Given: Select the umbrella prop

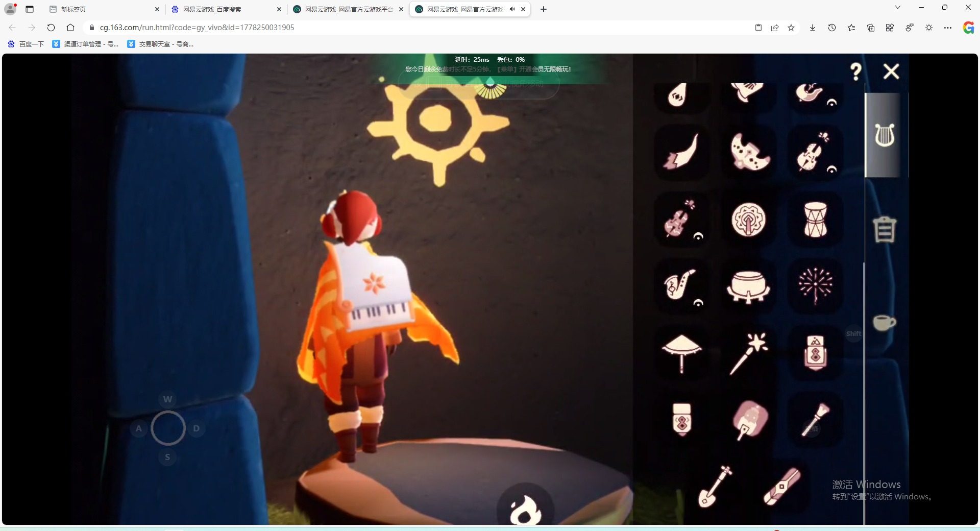Looking at the screenshot, I should [681, 353].
